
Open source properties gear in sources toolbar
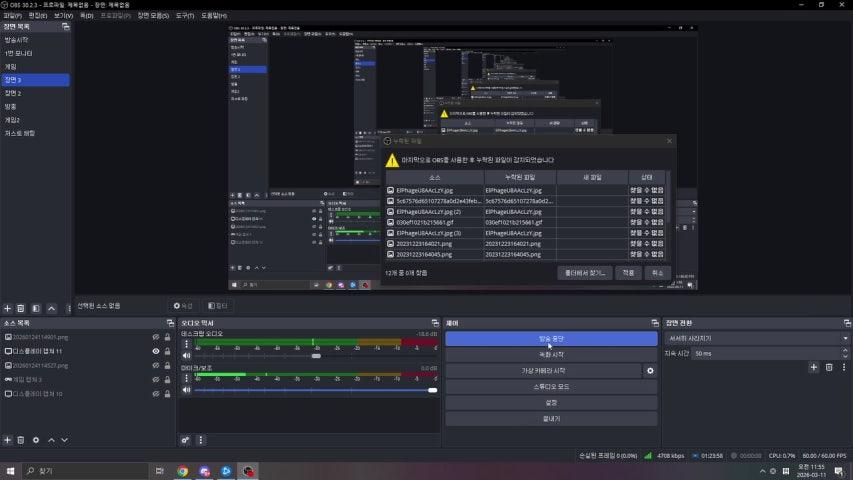click(36, 439)
